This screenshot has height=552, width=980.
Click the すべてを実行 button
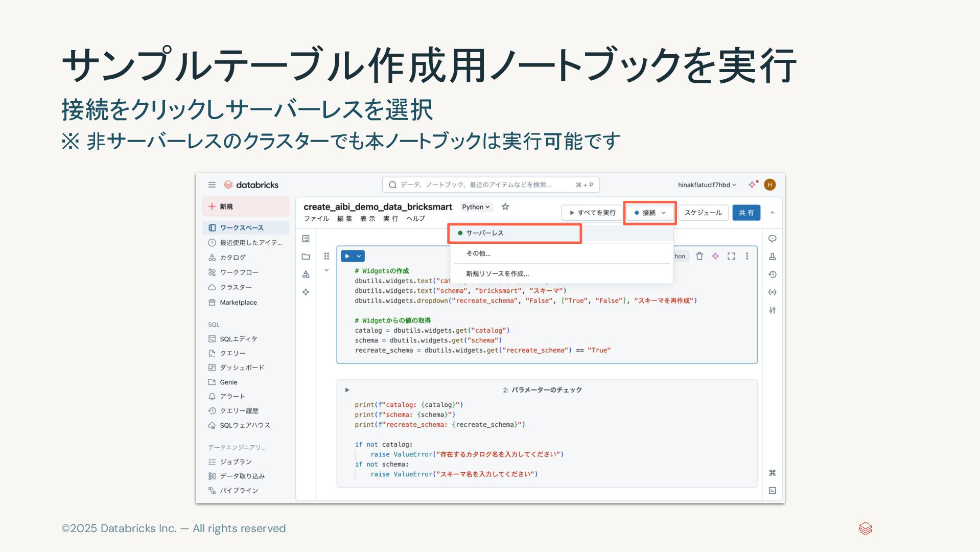[x=592, y=213]
